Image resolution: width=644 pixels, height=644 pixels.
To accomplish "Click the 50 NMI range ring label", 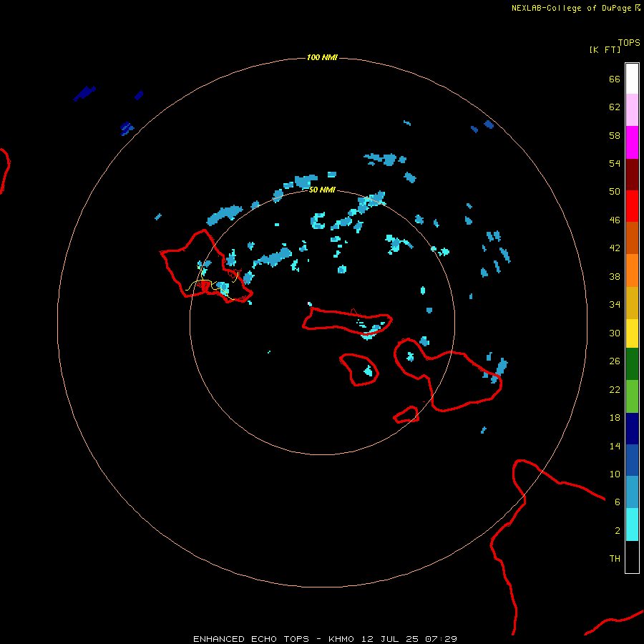I will coord(322,190).
